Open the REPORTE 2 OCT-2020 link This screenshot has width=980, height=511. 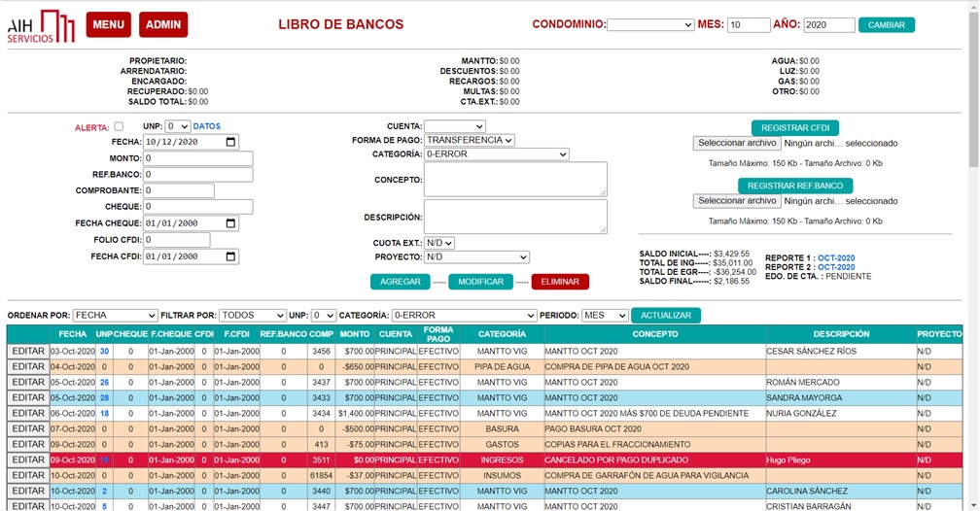[x=836, y=267]
